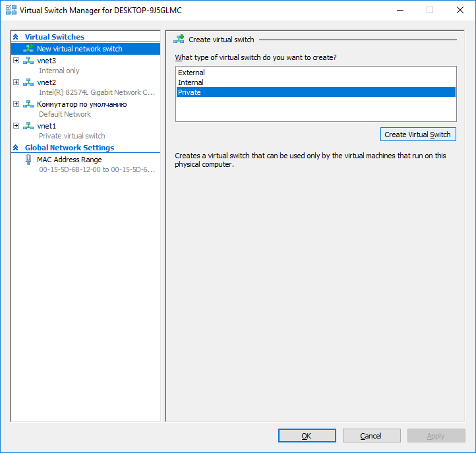Expand the Коммутатор по умолчанию node
The height and width of the screenshot is (453, 476).
point(16,104)
